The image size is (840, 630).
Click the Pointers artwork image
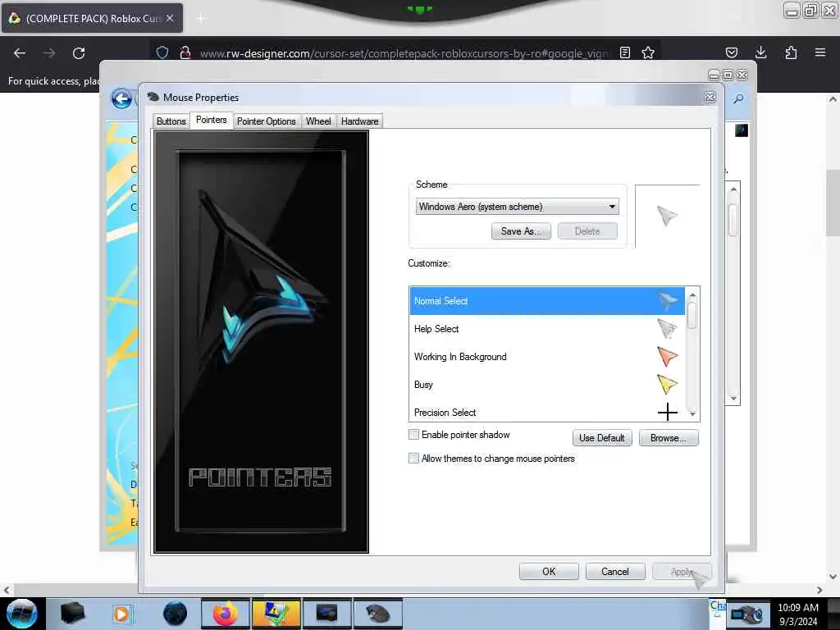pos(261,342)
